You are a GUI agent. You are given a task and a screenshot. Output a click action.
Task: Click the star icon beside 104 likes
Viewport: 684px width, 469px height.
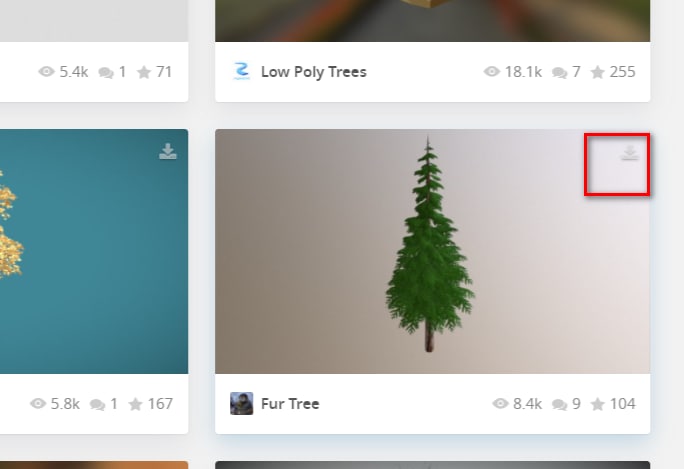pos(598,404)
